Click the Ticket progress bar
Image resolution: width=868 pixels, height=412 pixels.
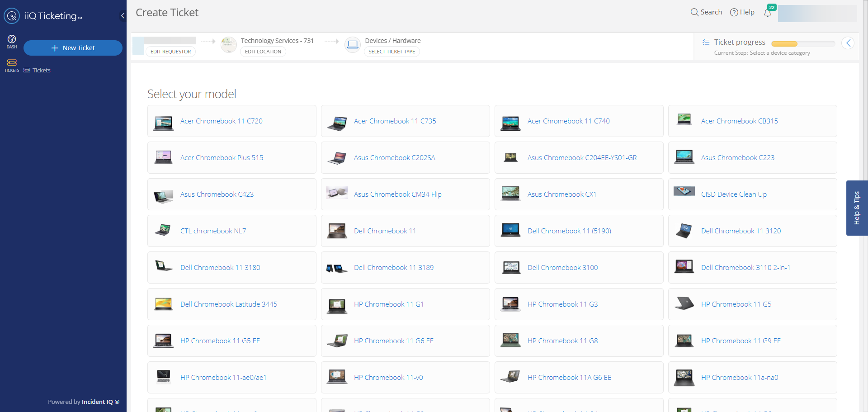click(803, 44)
